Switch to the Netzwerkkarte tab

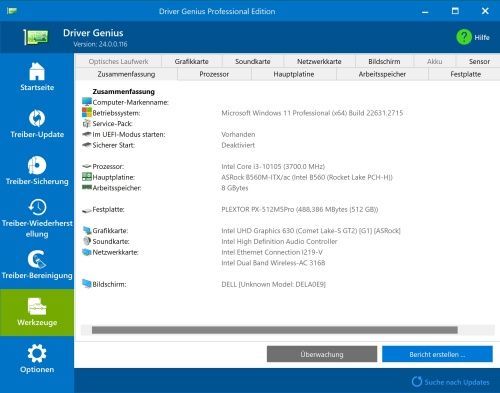pyautogui.click(x=319, y=61)
